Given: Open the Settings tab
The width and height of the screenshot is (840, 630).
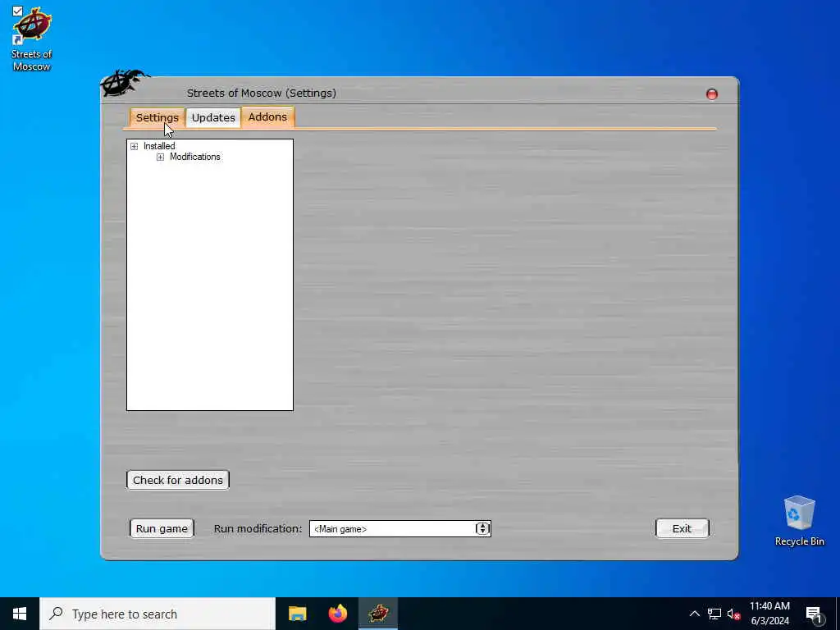Looking at the screenshot, I should coord(157,117).
